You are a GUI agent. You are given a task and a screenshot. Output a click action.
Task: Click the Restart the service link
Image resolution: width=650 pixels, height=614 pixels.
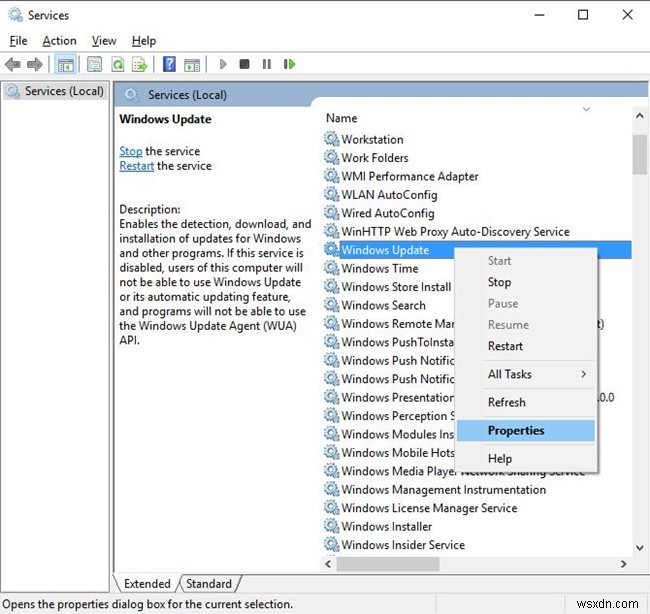pos(136,166)
